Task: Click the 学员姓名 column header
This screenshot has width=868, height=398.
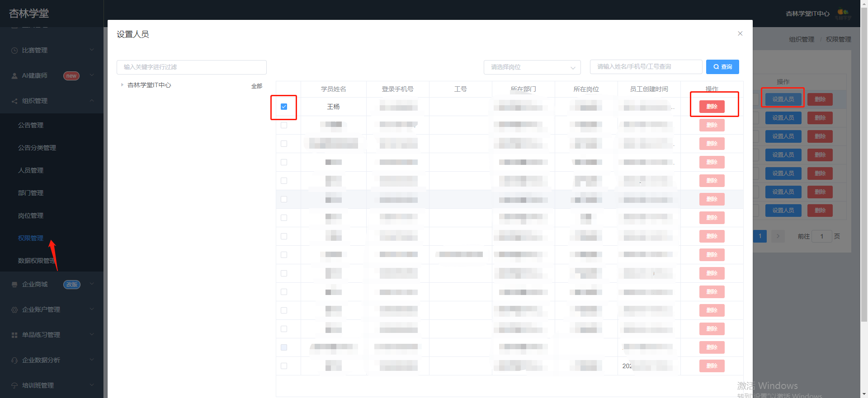Action: tap(334, 89)
